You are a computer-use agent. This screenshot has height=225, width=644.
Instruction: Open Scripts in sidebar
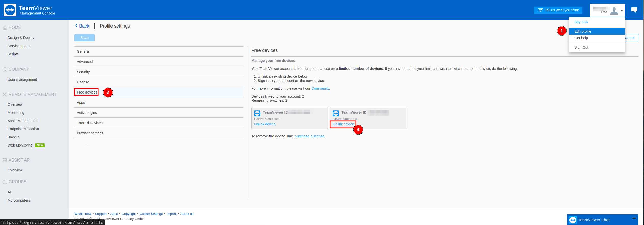13,54
